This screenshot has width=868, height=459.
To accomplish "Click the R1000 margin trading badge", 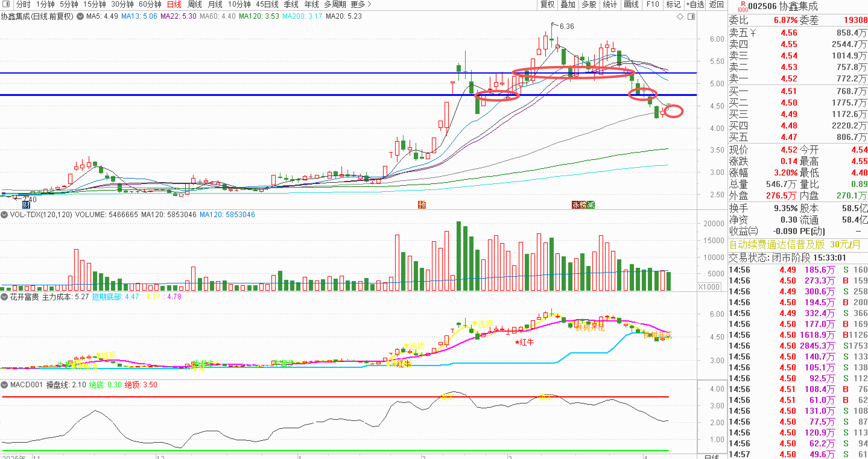I will tap(743, 6).
